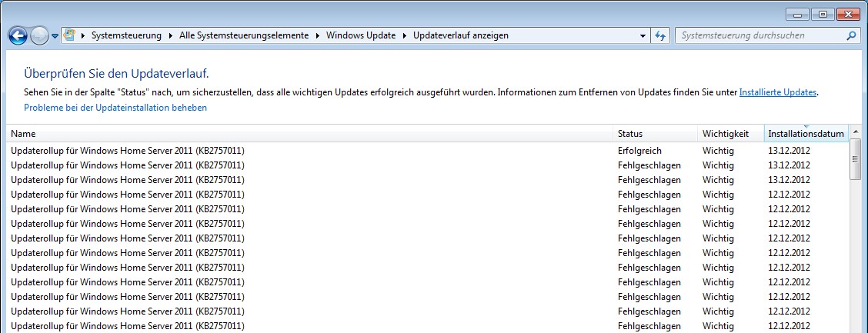Go to Windows Update breadcrumb
Viewport: 868px width, 333px height.
click(361, 35)
